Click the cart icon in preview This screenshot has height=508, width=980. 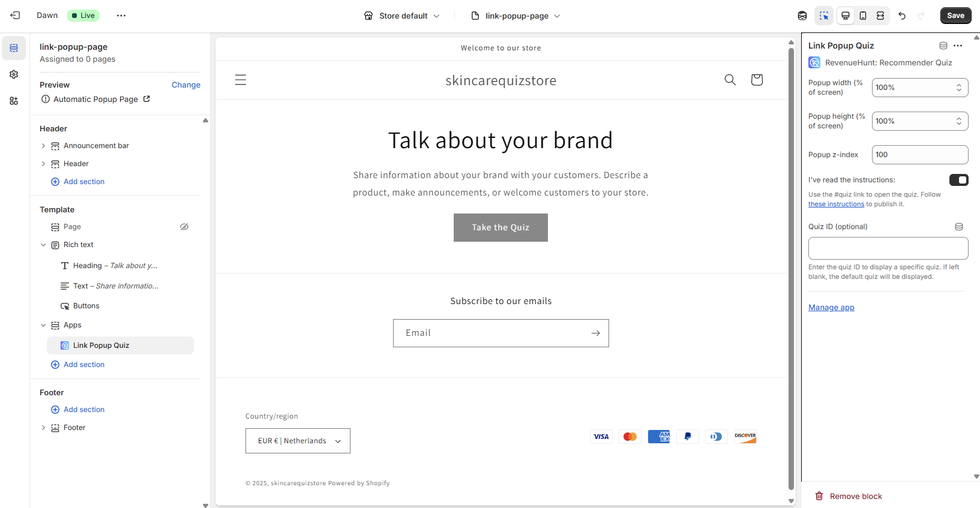(x=756, y=80)
